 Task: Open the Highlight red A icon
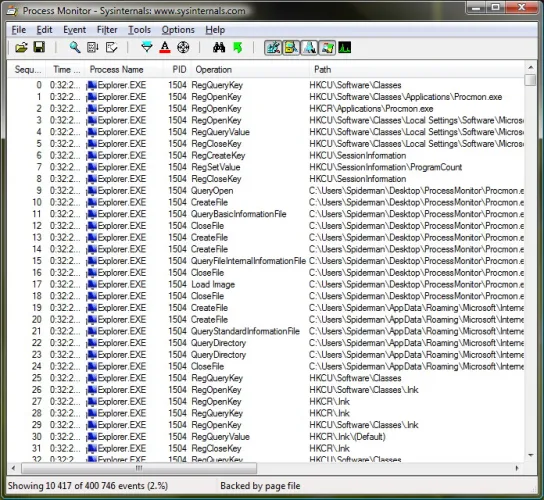coord(165,47)
